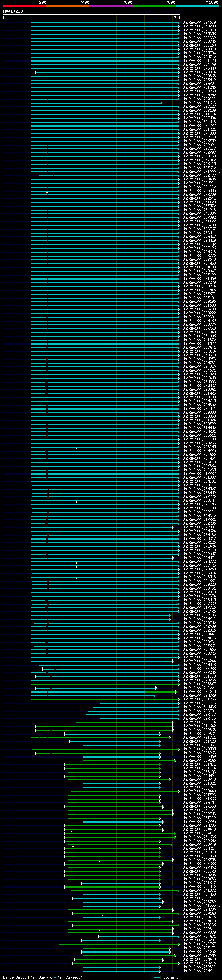Click the orange ~40% identity legend bar
The height and width of the screenshot is (980, 222).
click(x=68, y=6)
